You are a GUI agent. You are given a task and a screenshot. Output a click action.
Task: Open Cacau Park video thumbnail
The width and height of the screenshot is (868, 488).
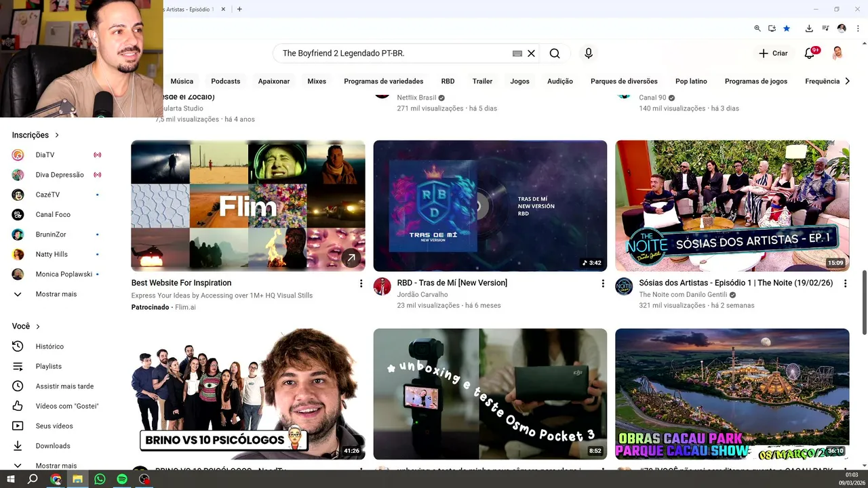[x=732, y=394]
